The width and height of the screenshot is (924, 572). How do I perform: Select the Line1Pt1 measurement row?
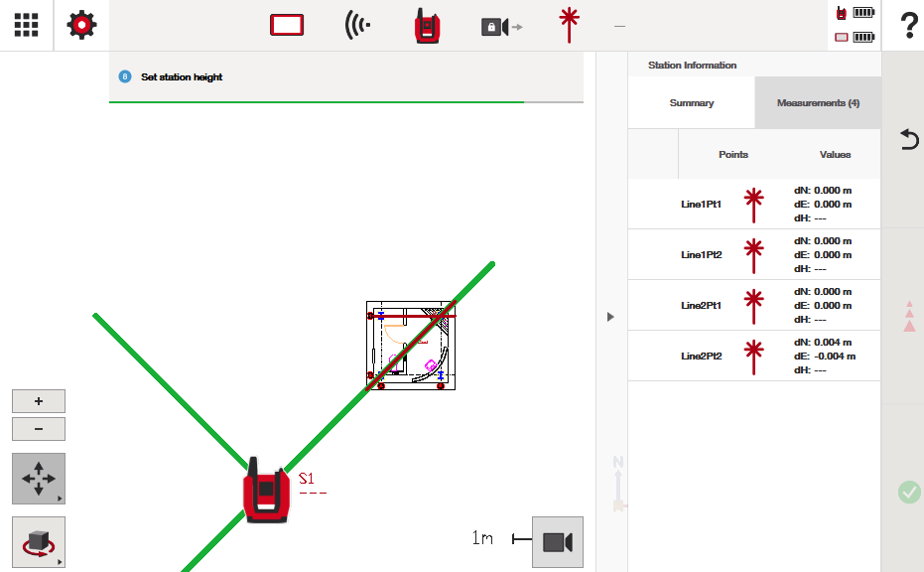[x=754, y=204]
